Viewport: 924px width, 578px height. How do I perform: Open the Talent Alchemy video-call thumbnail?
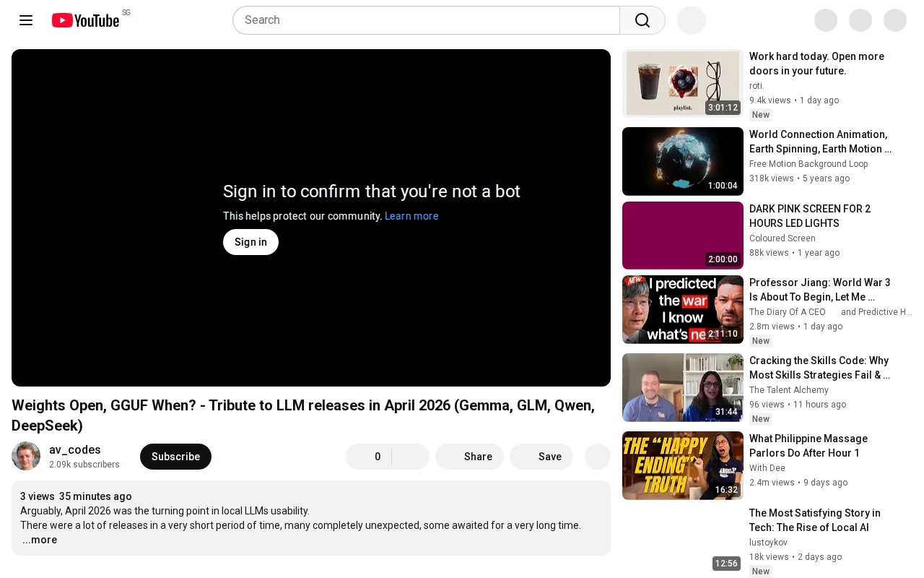683,387
